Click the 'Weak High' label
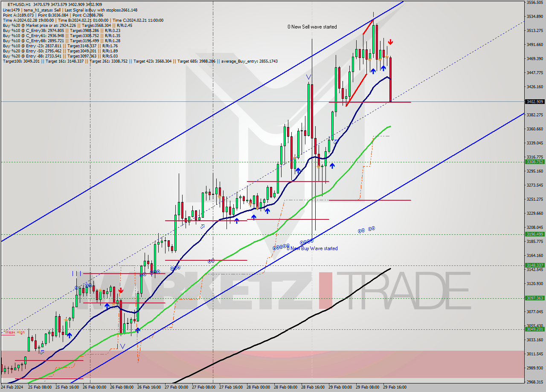The height and width of the screenshot is (392, 546). (x=15, y=332)
